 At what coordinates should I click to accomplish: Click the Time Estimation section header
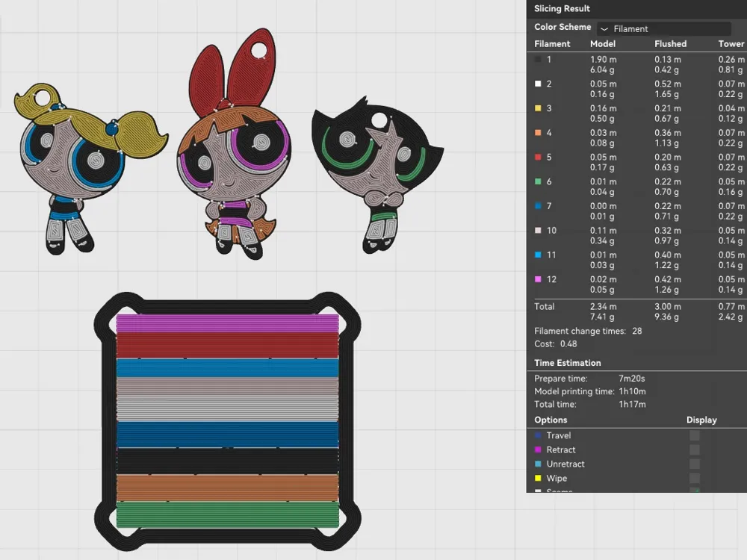[x=568, y=363]
